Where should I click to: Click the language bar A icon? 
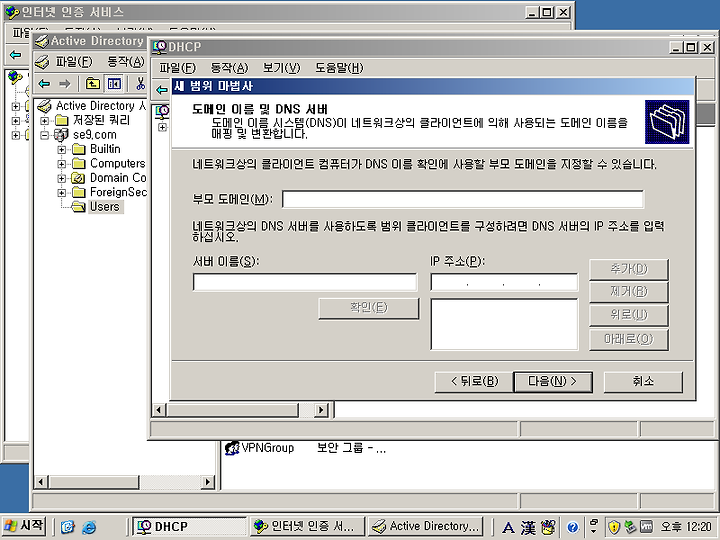508,527
